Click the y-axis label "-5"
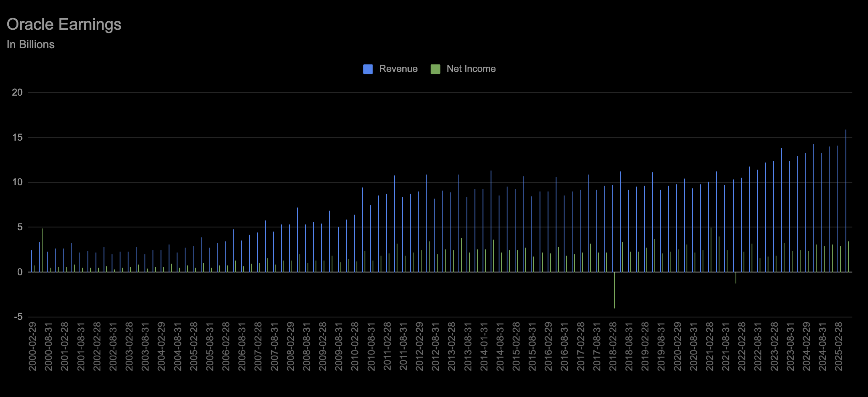 click(18, 317)
